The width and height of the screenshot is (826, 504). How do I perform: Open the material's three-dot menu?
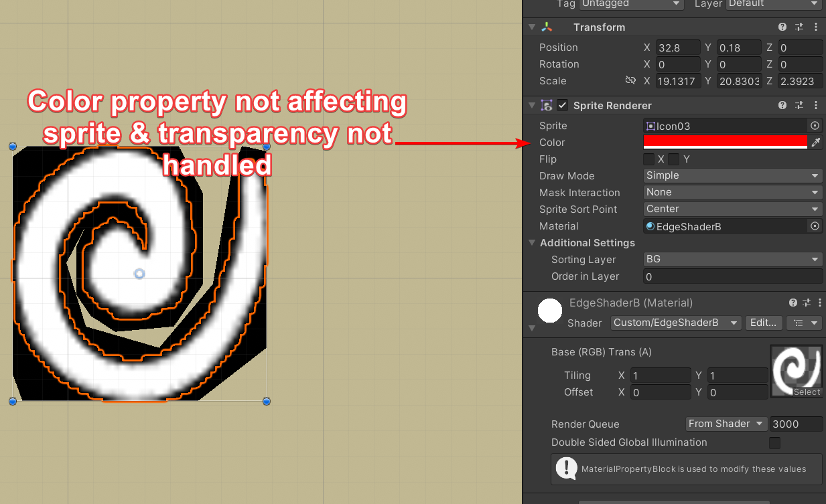click(x=819, y=303)
